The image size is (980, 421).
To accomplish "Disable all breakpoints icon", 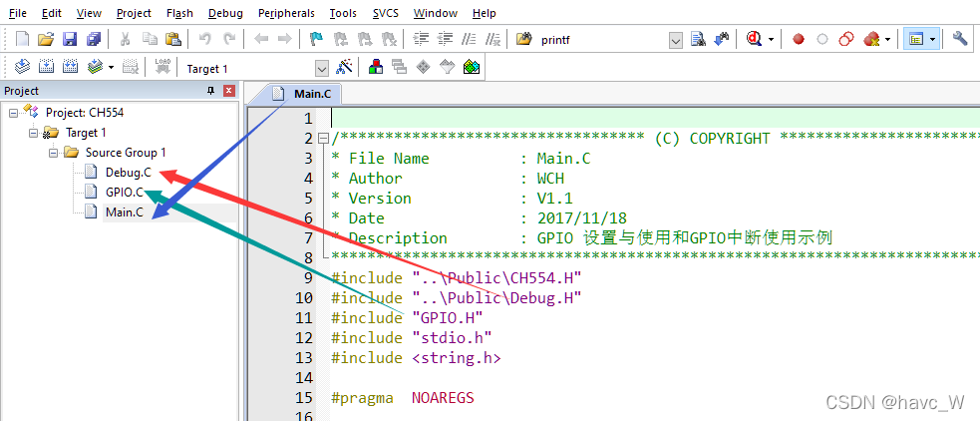I will pyautogui.click(x=846, y=40).
